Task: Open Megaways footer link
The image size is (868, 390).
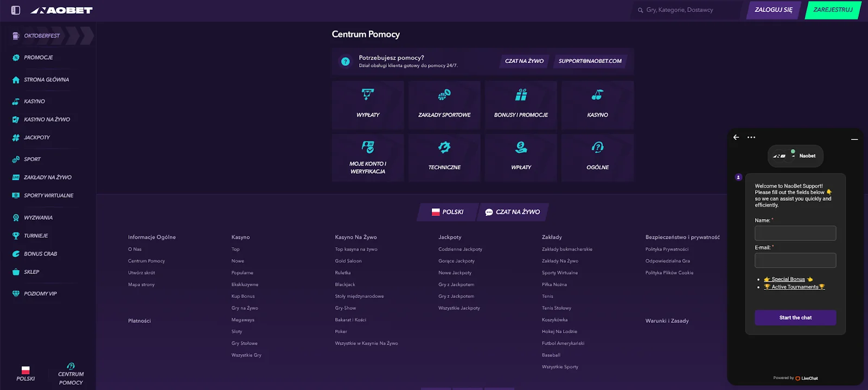Action: [243, 320]
